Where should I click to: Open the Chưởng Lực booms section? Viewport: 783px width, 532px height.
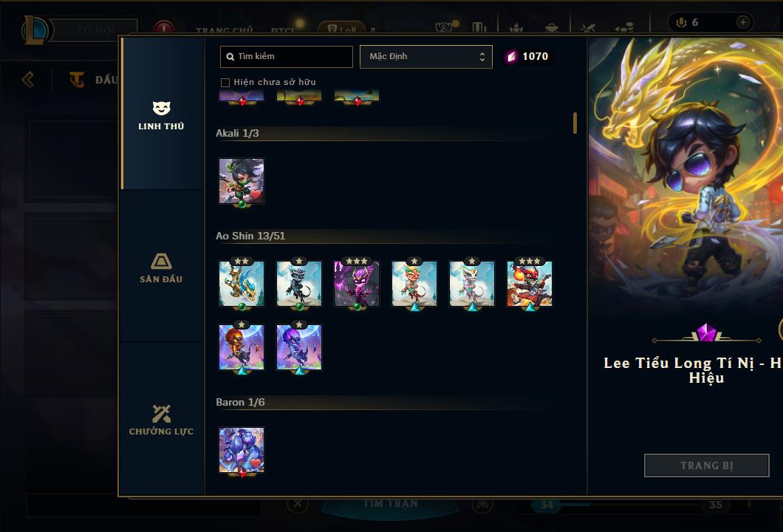161,420
